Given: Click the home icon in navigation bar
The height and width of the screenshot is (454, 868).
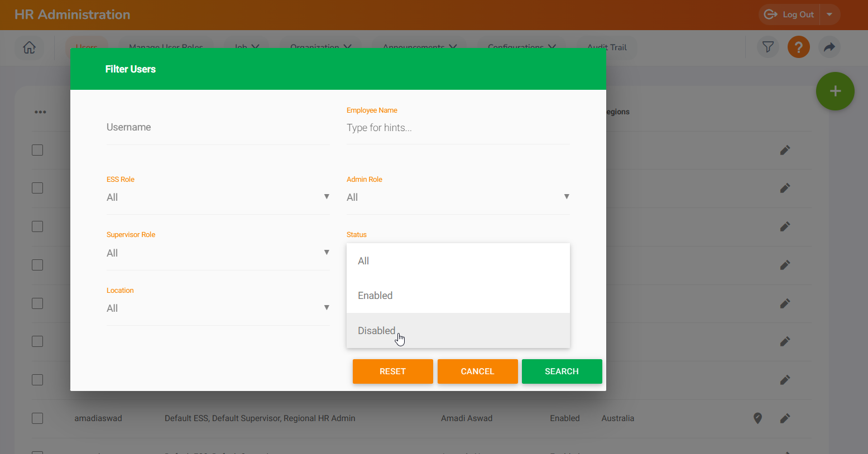Looking at the screenshot, I should (x=29, y=47).
